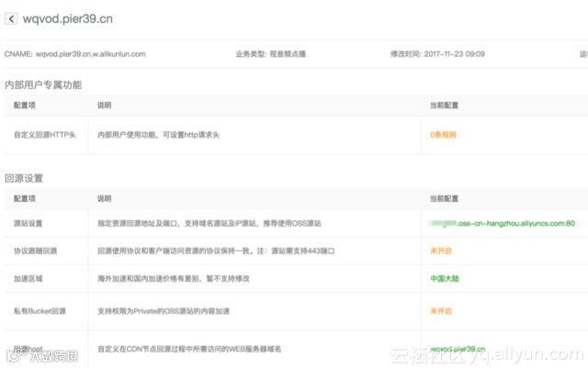Viewport: 588px width, 368px height.
Task: Click the 加速区域 config item
Action: coord(28,278)
